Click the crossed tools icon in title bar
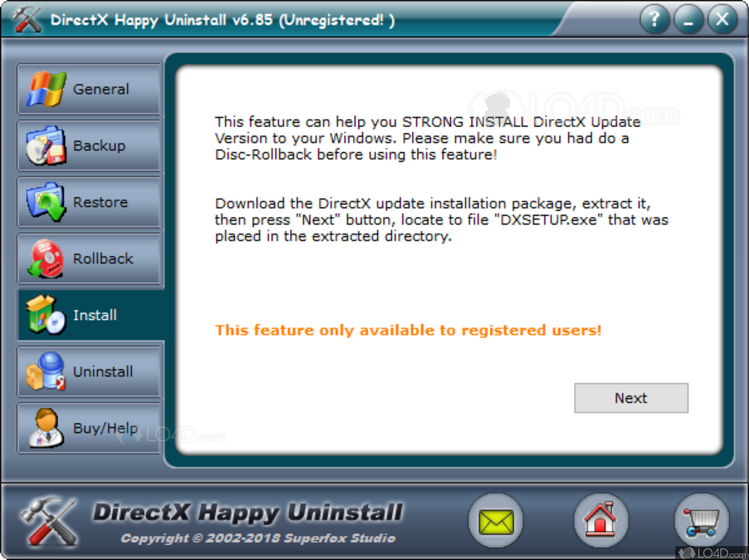 pos(27,20)
